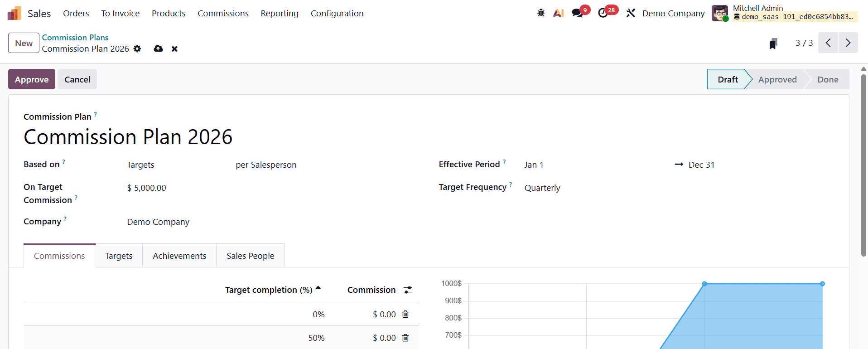
Task: Discard changes with the X icon
Action: click(x=174, y=48)
